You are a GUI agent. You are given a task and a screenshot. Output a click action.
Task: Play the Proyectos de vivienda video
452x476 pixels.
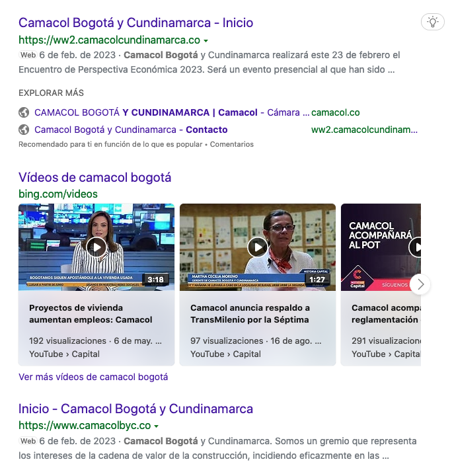(x=96, y=247)
